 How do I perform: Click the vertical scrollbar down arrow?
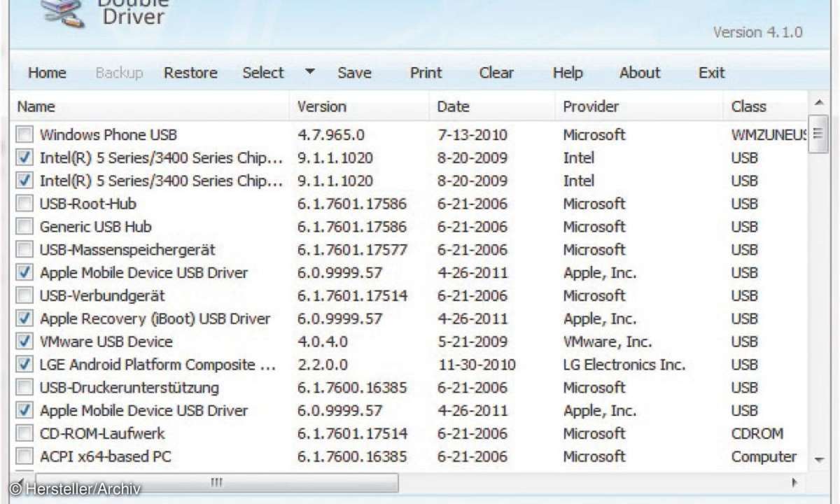coord(818,459)
